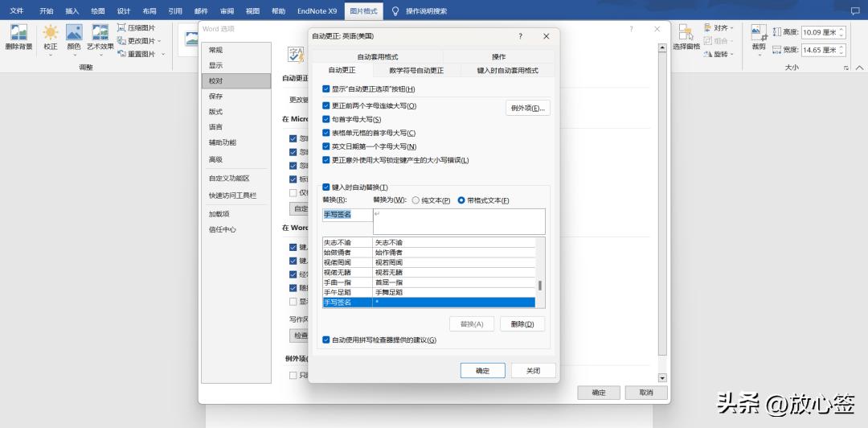
Task: Click the lightbulb Tell Me search icon
Action: [395, 11]
